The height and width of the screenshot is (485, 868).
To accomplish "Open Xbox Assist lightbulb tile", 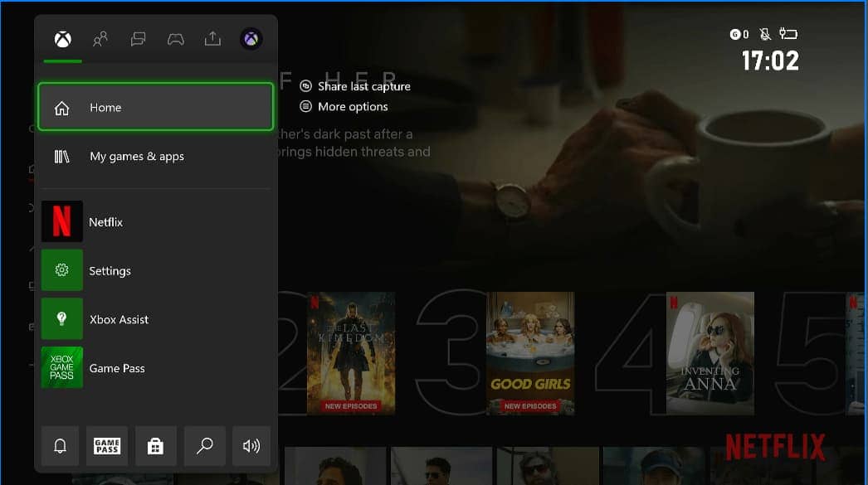I will [62, 318].
